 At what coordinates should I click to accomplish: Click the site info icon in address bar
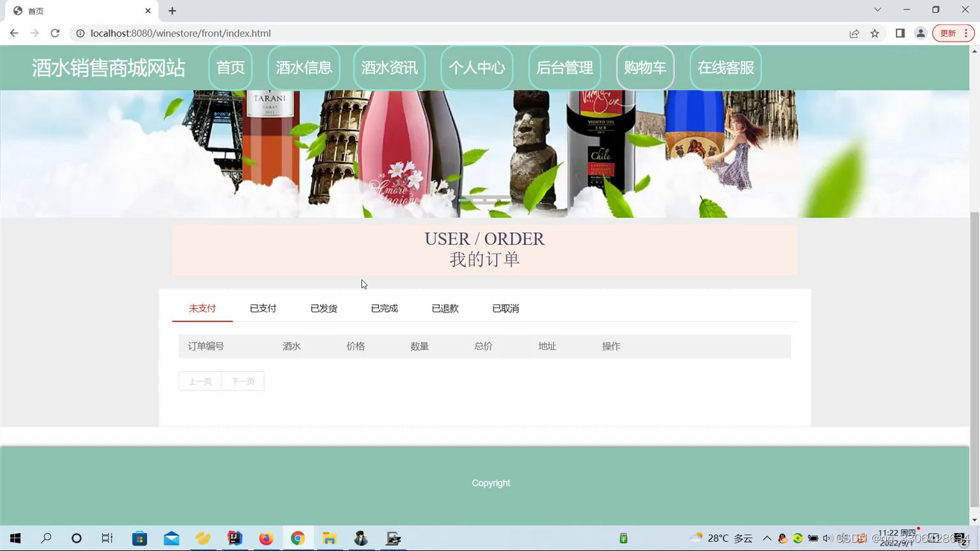tap(80, 33)
